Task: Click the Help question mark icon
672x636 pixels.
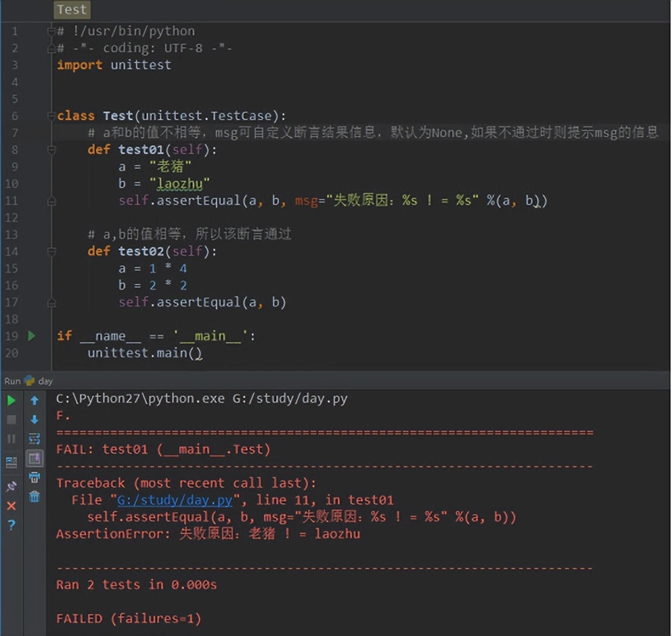Action: point(11,526)
